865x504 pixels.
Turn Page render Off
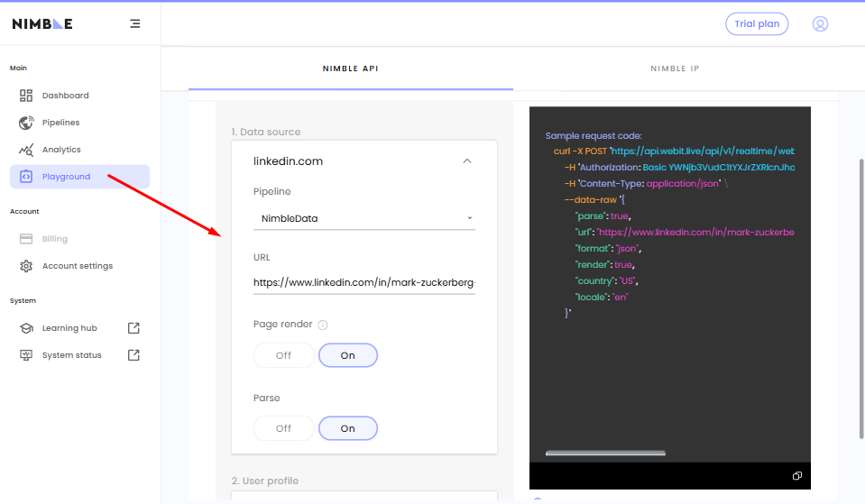tap(283, 355)
